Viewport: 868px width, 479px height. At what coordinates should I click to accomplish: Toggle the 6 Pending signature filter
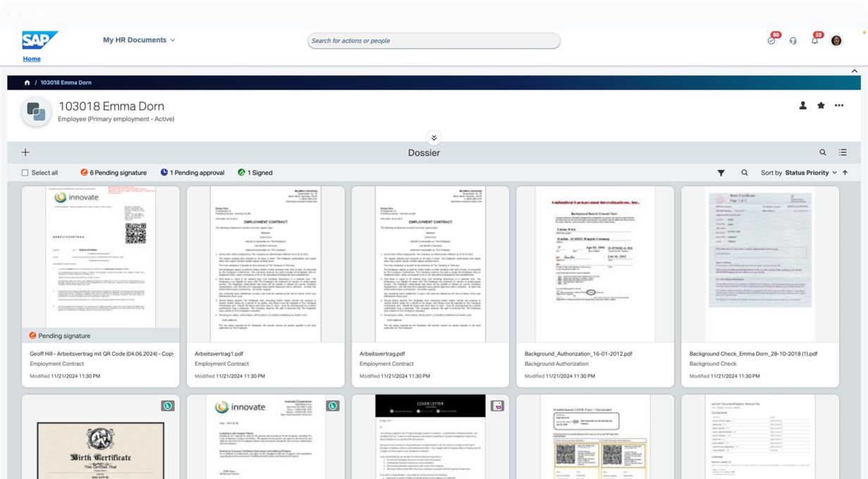click(x=113, y=173)
